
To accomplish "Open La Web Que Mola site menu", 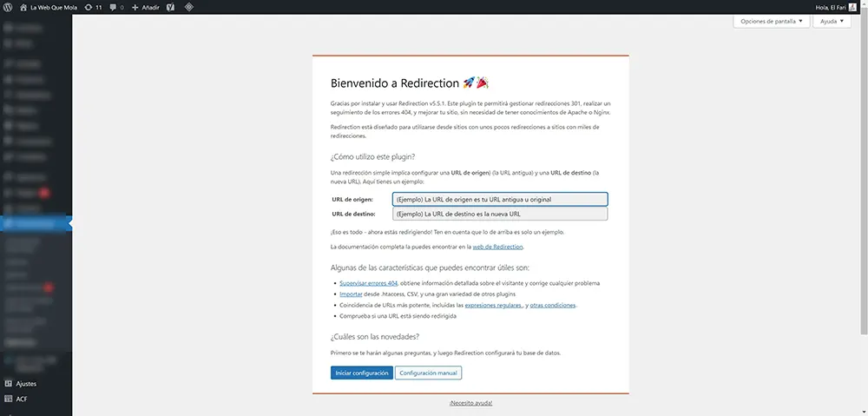I will pyautogui.click(x=49, y=6).
